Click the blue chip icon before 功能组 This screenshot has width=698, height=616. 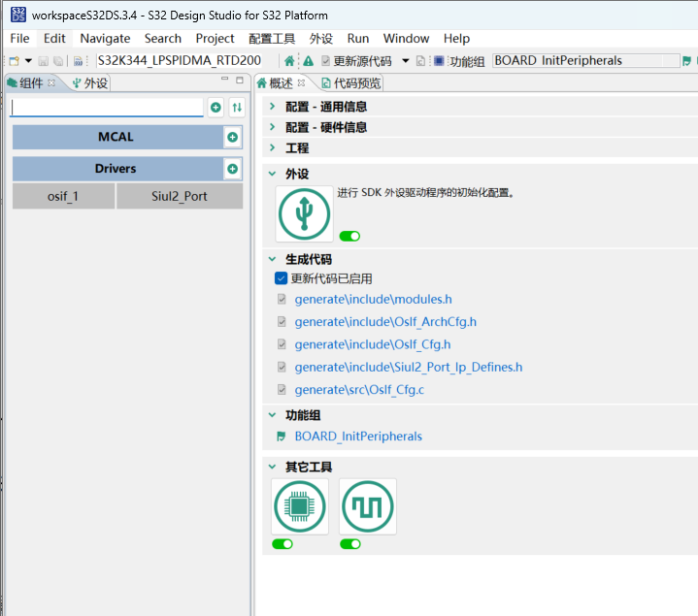tap(439, 60)
